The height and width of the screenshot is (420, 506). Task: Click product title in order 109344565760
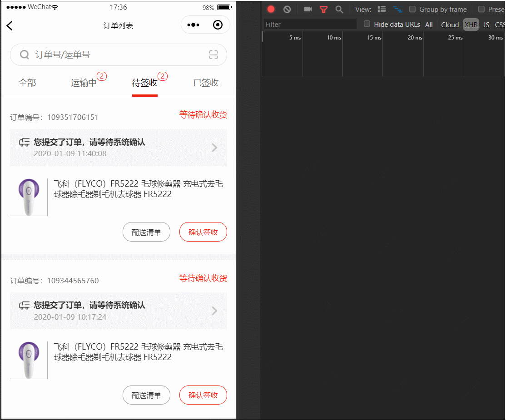pos(138,352)
